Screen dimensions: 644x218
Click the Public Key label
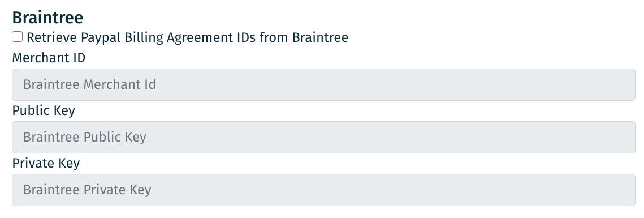(44, 110)
